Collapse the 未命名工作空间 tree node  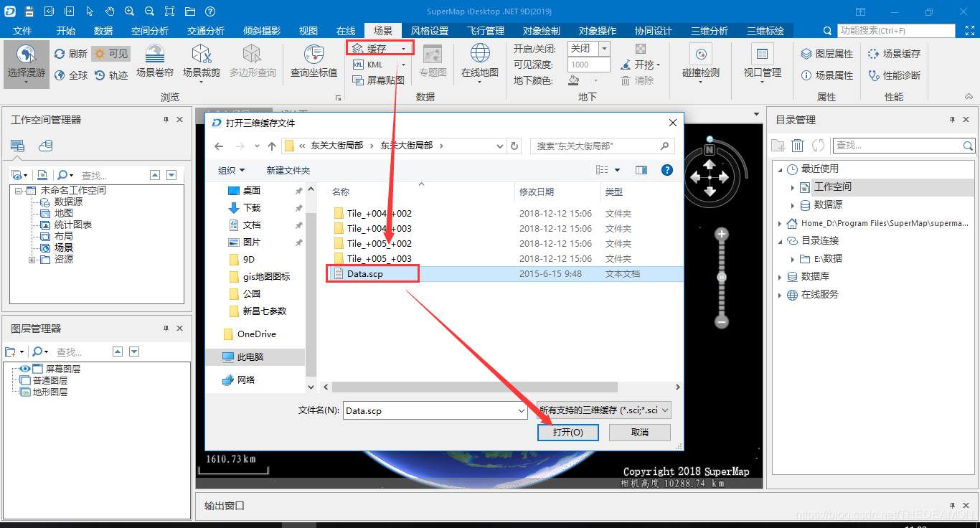point(18,191)
